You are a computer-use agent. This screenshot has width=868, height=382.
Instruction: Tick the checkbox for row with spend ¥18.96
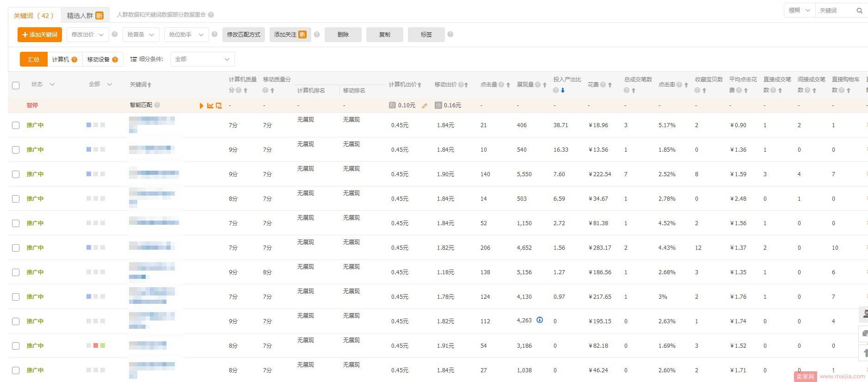[x=16, y=125]
